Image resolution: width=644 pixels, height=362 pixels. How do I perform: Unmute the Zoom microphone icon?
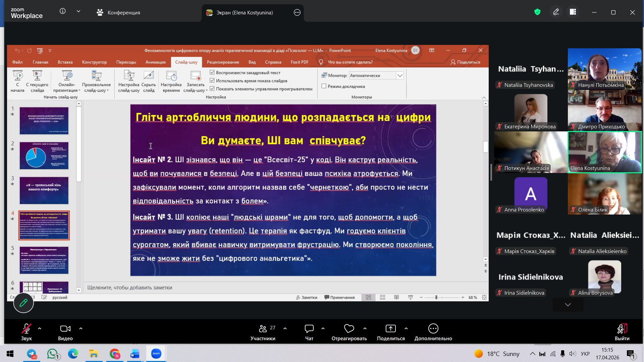click(x=26, y=328)
